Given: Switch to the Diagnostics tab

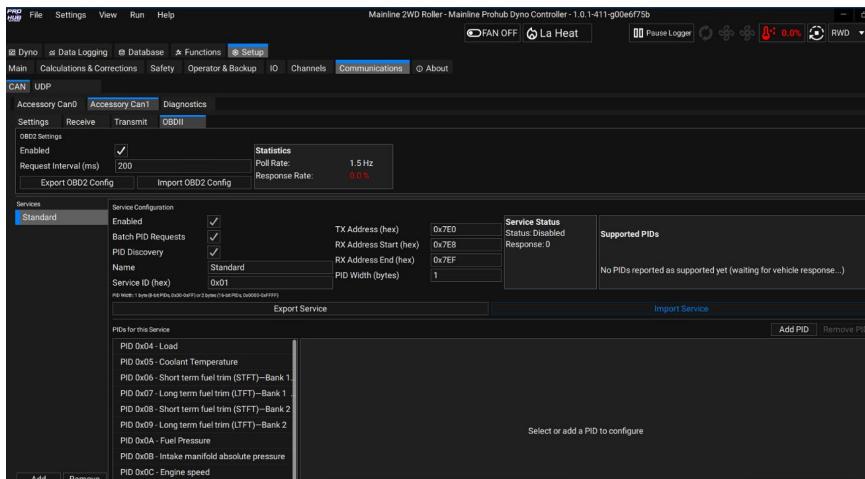Looking at the screenshot, I should [x=184, y=103].
